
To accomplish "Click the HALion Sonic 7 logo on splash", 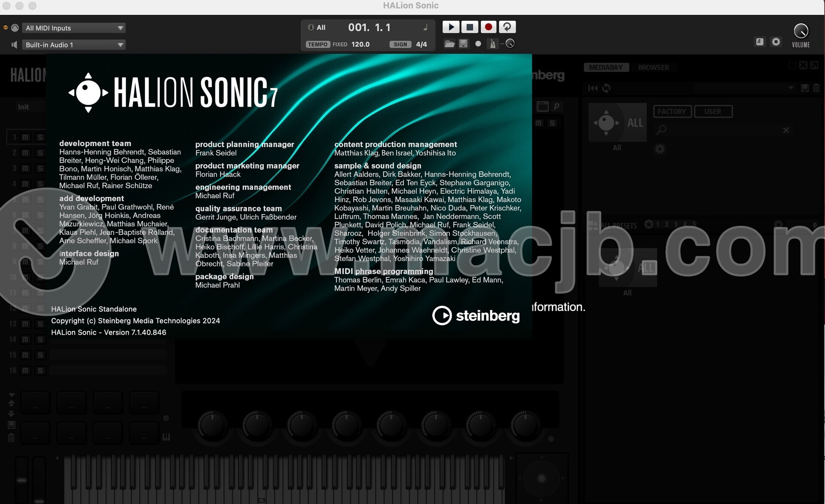I will 173,92.
